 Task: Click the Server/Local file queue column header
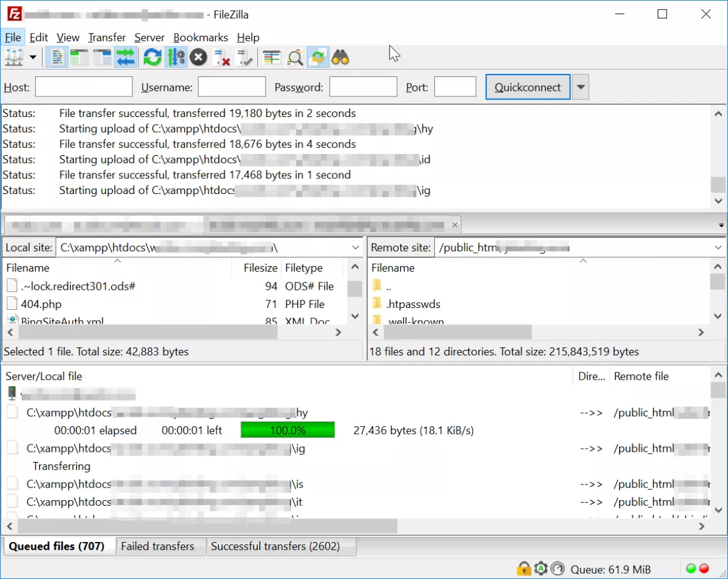click(288, 376)
